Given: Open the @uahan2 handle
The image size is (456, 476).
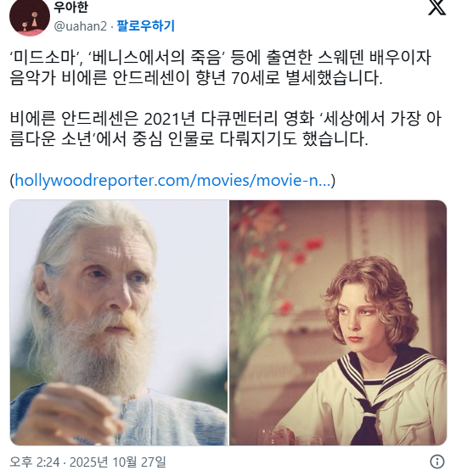Looking at the screenshot, I should 81,26.
